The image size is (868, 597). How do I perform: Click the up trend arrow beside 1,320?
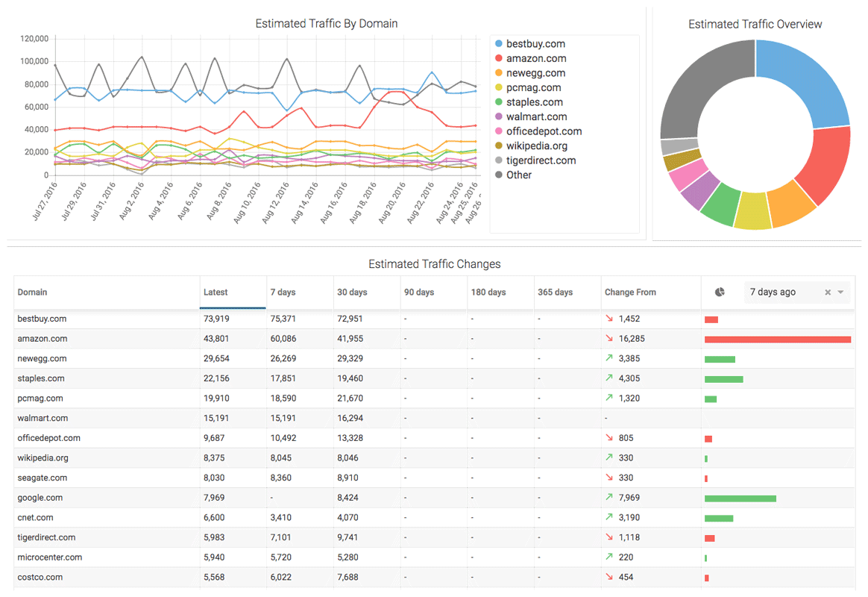tap(609, 398)
